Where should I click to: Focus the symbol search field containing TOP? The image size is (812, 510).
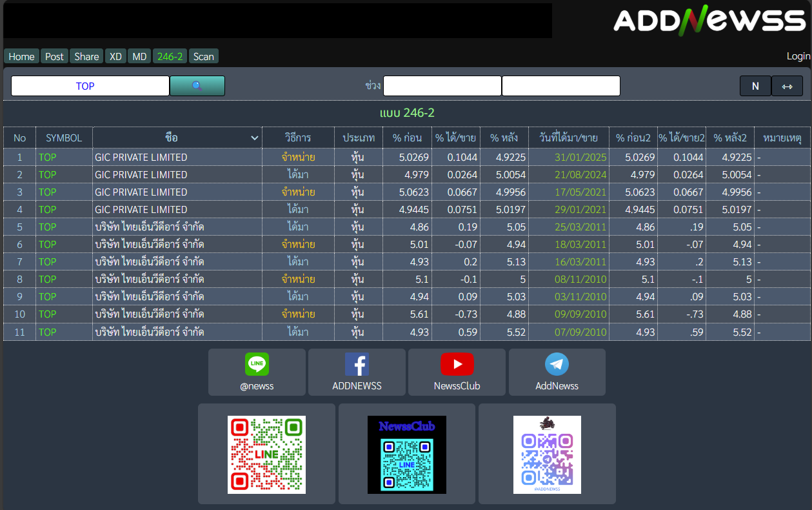[90, 86]
